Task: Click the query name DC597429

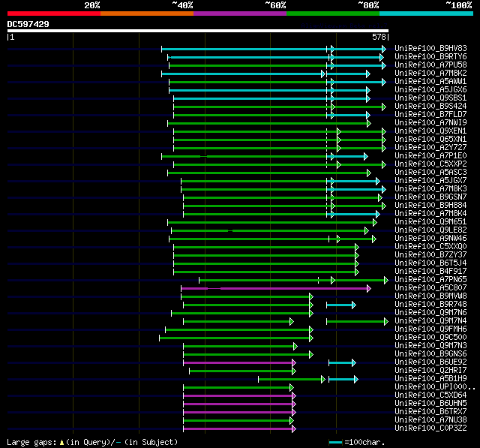Action: (28, 24)
